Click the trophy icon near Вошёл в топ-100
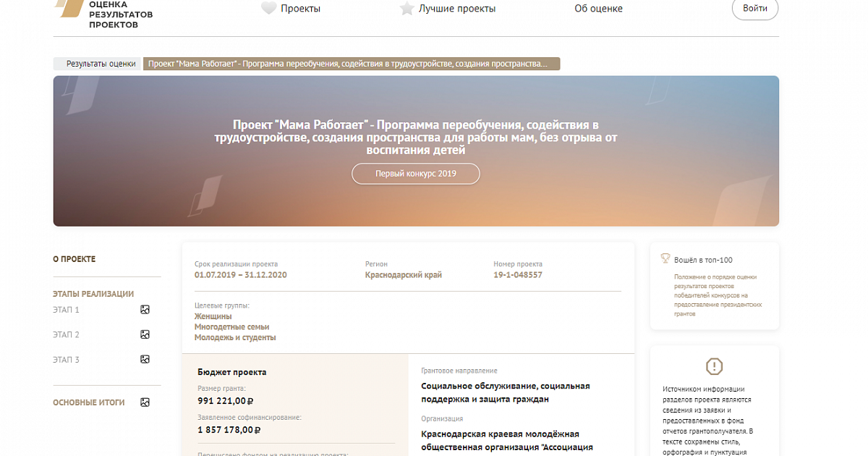868x456 pixels. [665, 259]
